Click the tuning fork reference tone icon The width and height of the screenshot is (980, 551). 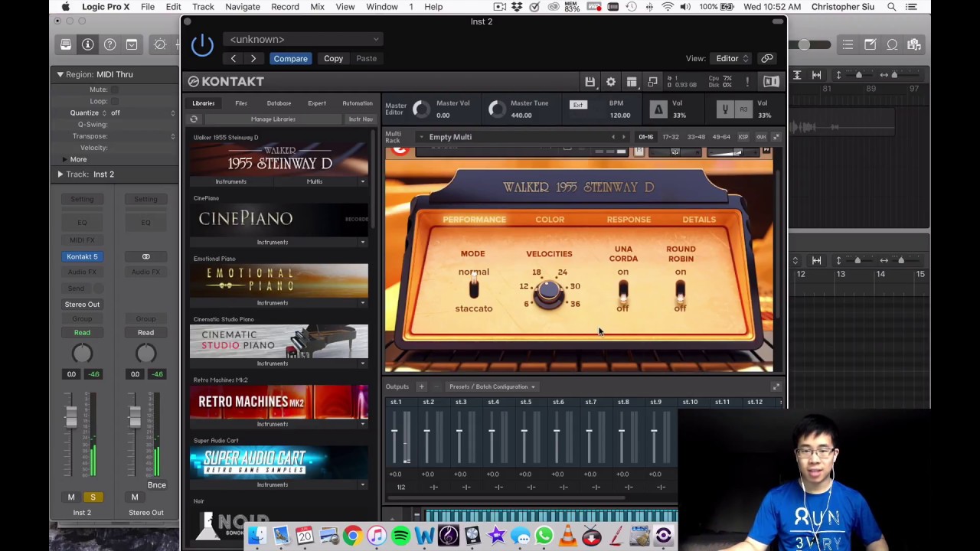[x=725, y=109]
